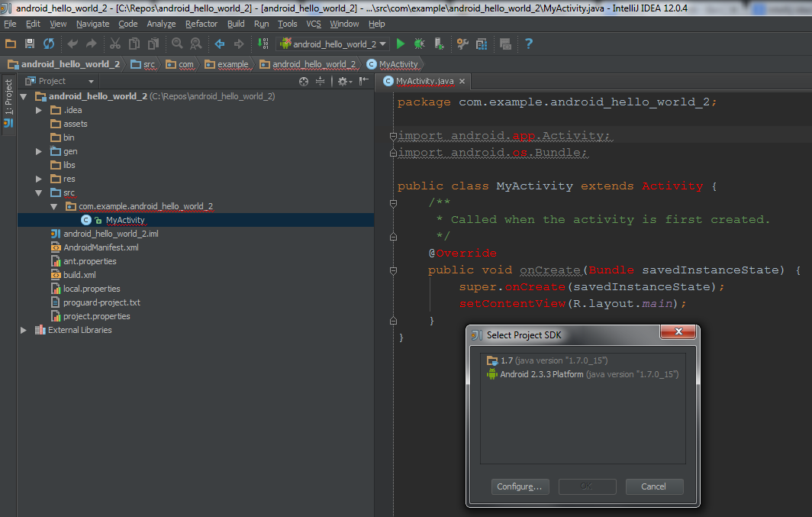
Task: Close the MyActivity.java tab
Action: pyautogui.click(x=462, y=82)
